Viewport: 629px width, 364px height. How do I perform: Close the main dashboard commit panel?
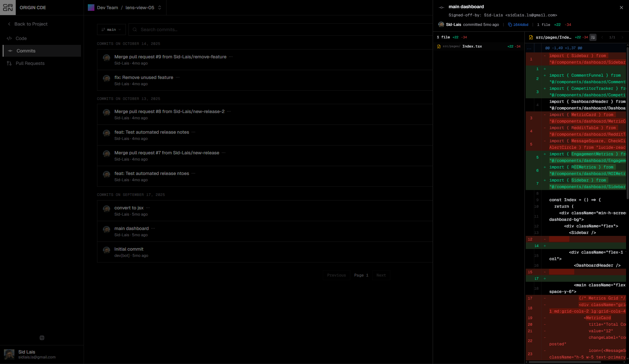(x=621, y=8)
